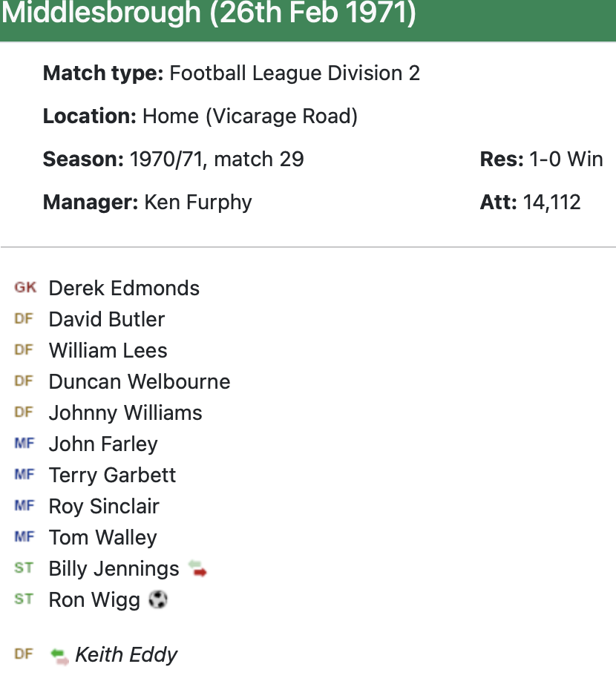The image size is (616, 684).
Task: Click substitution arrows icon next to Billy Jennings
Action: 197,569
